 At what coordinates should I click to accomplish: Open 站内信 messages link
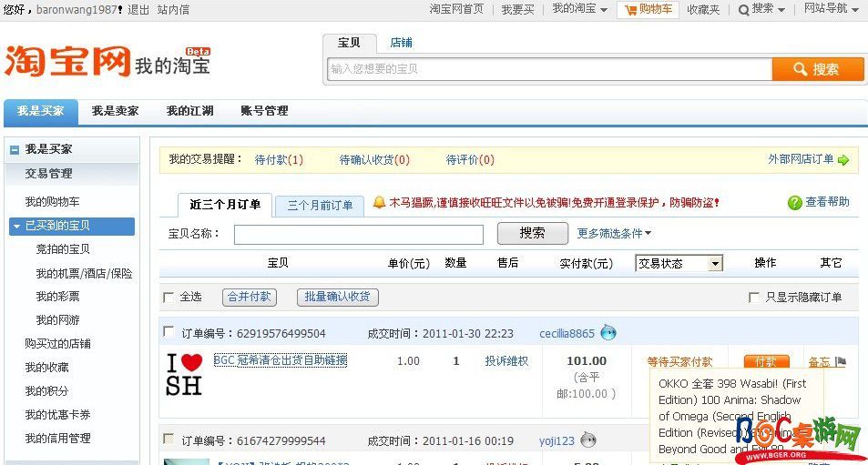pyautogui.click(x=173, y=9)
